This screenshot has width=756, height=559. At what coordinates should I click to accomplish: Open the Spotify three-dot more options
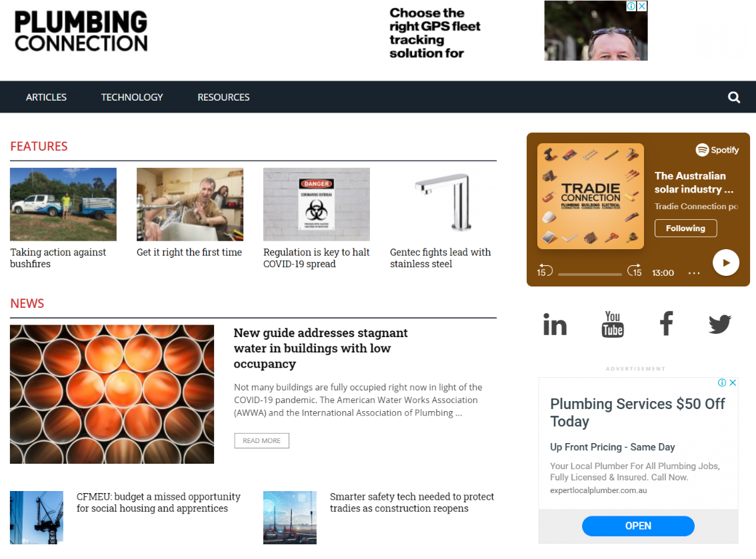pos(694,273)
